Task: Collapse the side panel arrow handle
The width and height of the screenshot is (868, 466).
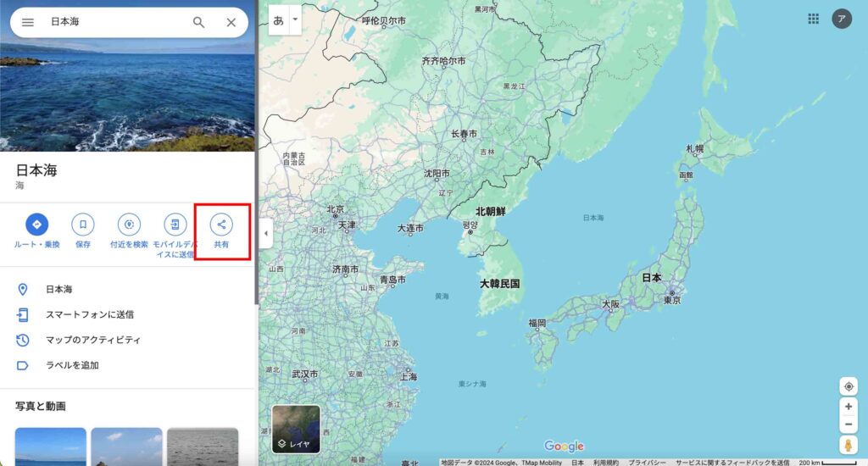Action: point(265,233)
